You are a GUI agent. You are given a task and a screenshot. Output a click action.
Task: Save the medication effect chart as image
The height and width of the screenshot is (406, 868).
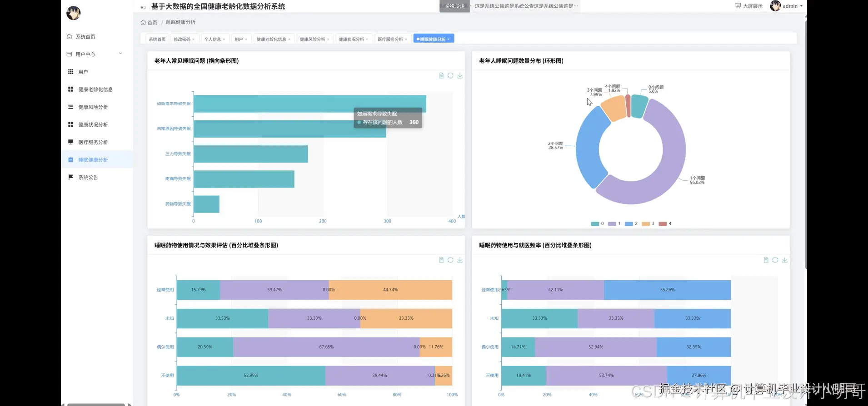(x=460, y=260)
